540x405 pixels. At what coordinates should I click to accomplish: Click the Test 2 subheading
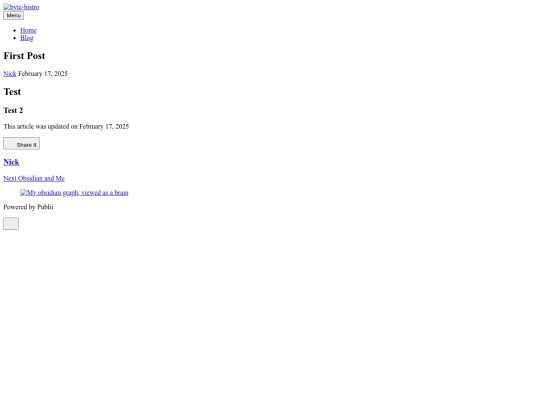13,110
